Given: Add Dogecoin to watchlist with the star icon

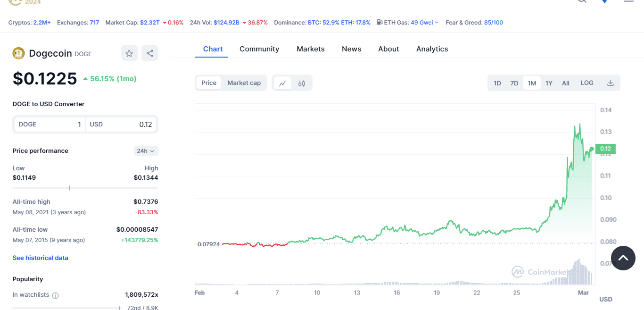Looking at the screenshot, I should pos(129,53).
